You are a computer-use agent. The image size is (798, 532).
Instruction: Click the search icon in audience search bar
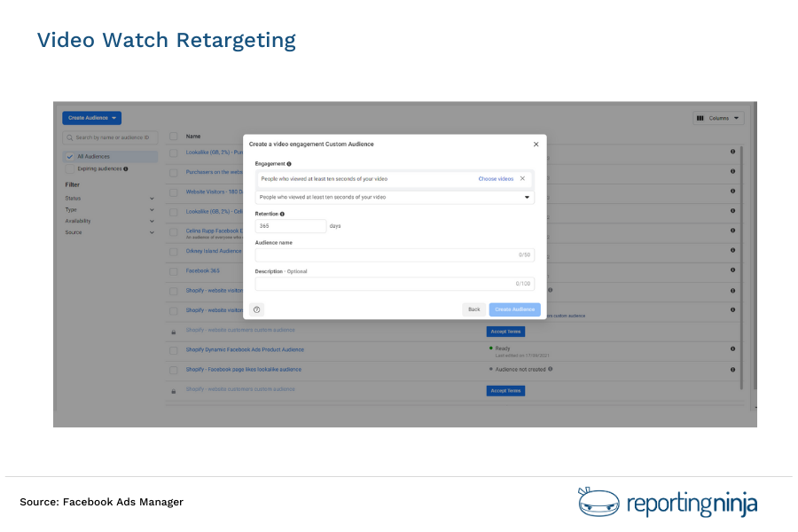[x=69, y=137]
